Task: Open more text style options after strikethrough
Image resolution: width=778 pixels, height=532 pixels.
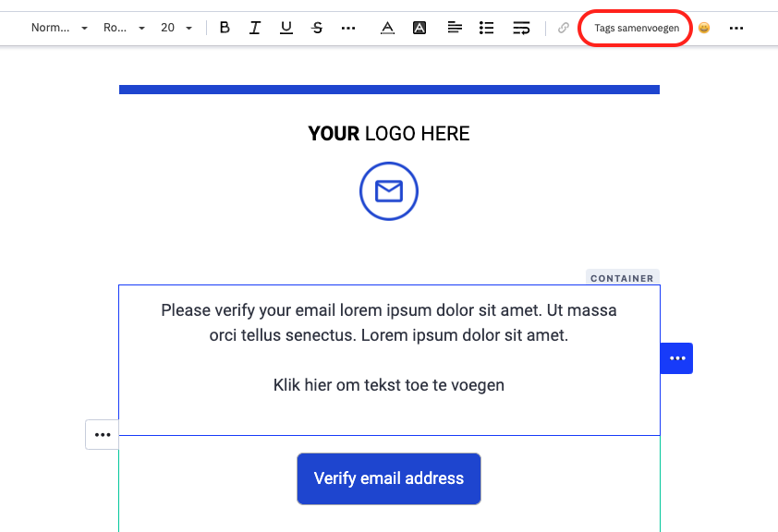Action: pos(348,28)
